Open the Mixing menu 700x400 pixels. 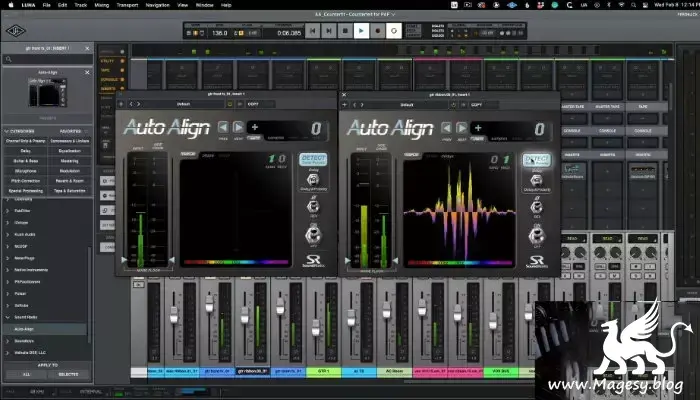pyautogui.click(x=102, y=5)
